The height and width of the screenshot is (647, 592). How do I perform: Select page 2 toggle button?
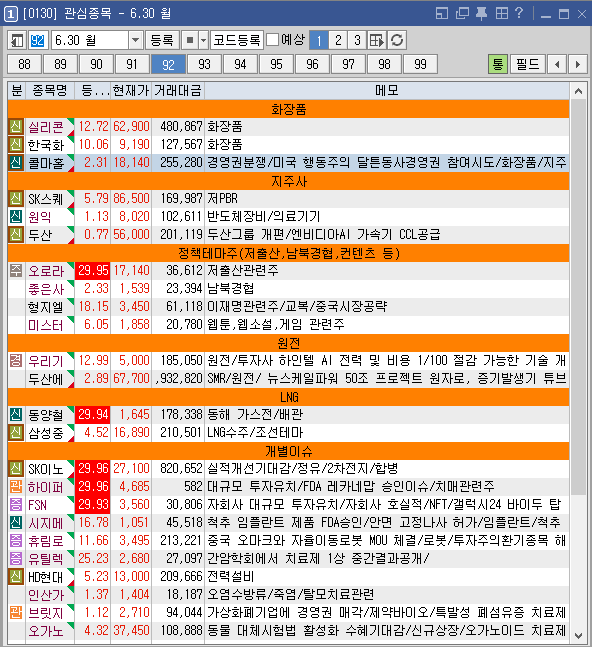[338, 40]
